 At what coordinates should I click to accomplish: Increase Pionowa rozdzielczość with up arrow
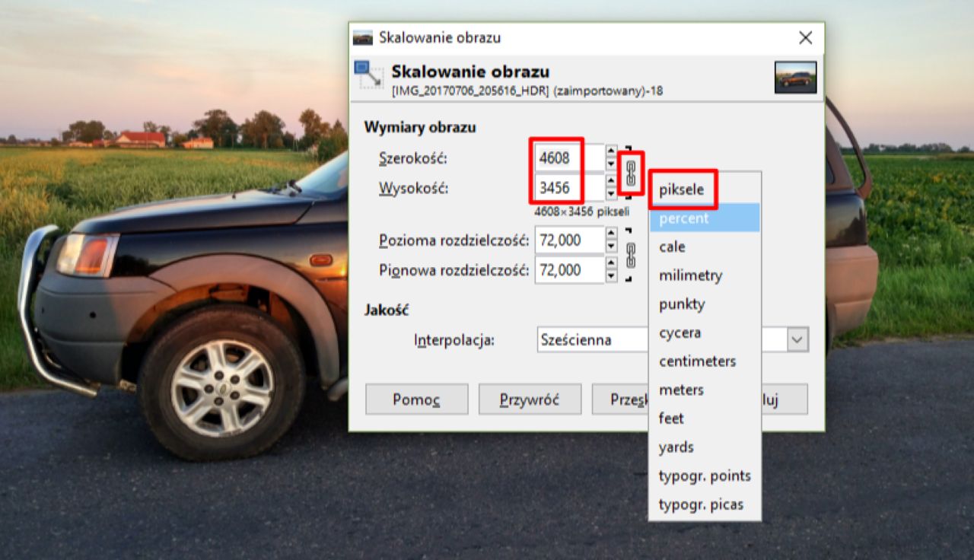pyautogui.click(x=611, y=263)
